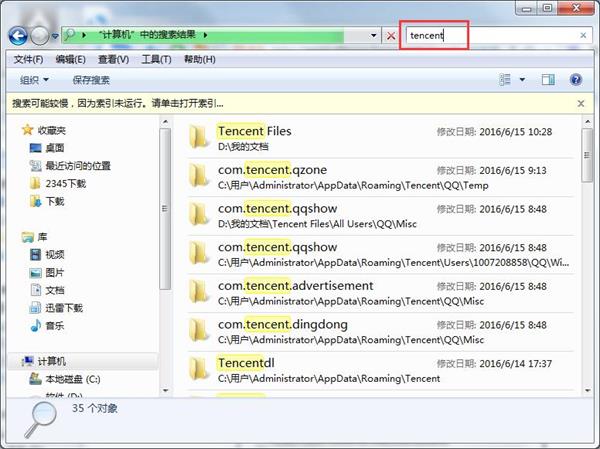Select com.tencent.qqshow in D:\我的文档 path
This screenshot has width=600, height=449.
tap(381, 216)
